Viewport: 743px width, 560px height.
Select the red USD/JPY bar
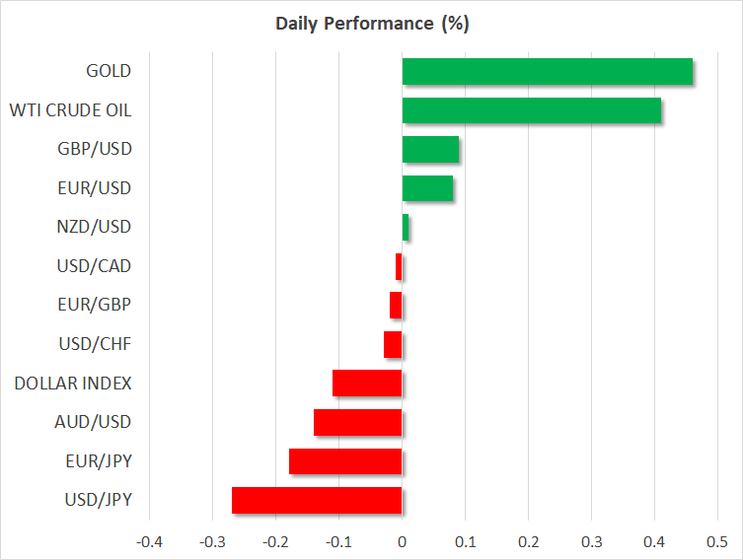click(x=317, y=500)
